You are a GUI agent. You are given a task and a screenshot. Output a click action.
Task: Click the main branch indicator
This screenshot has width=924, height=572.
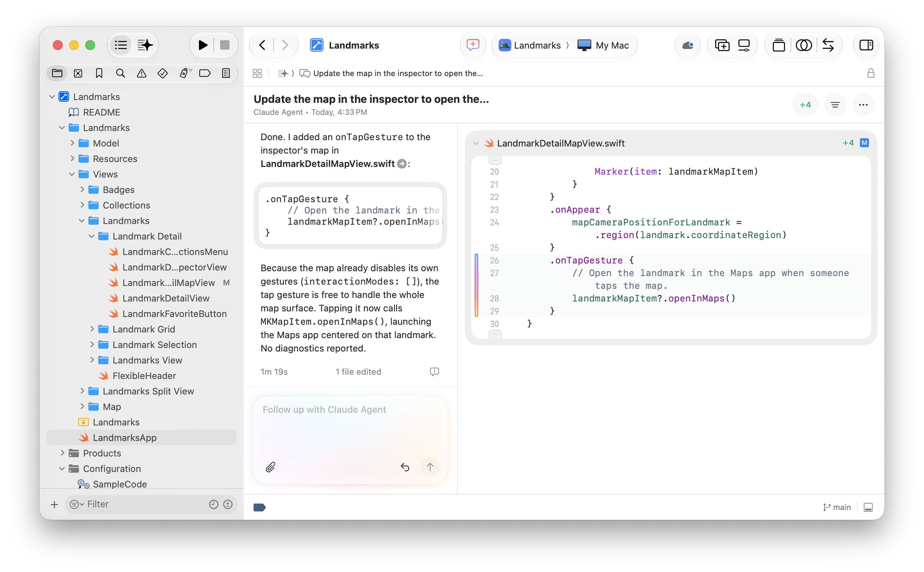[837, 507]
